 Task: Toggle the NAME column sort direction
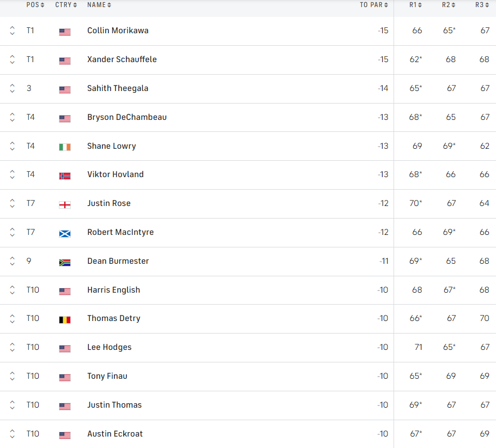[x=110, y=5]
